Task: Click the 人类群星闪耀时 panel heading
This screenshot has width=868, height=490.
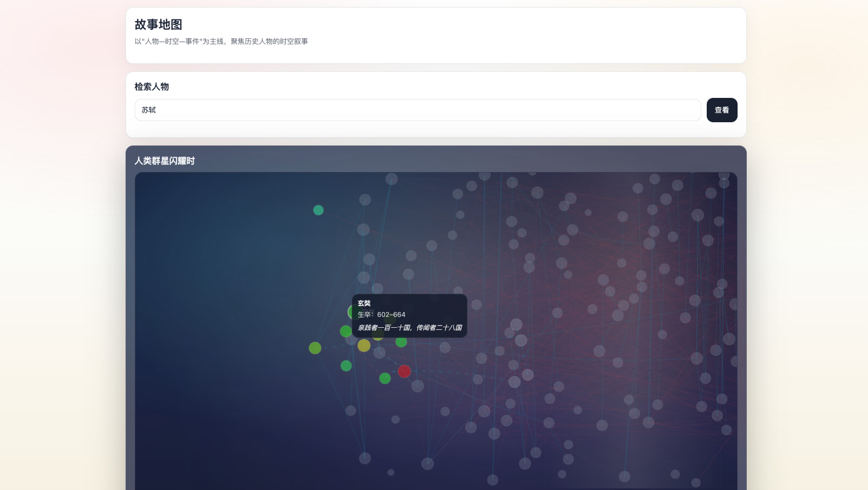Action: (165, 161)
